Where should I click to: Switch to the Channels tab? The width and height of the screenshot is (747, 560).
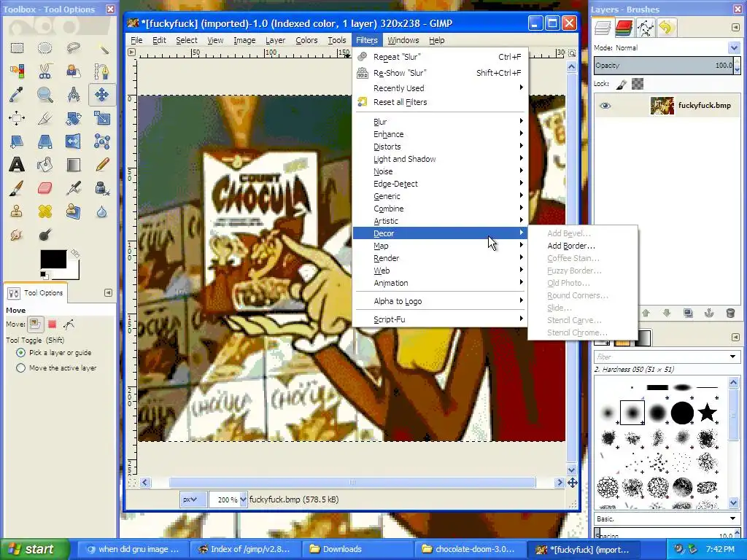pyautogui.click(x=624, y=28)
